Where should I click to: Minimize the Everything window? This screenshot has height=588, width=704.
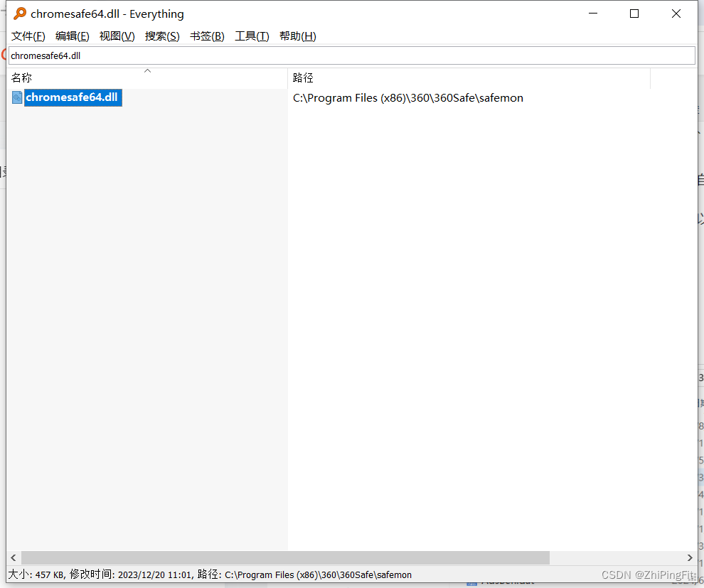593,14
